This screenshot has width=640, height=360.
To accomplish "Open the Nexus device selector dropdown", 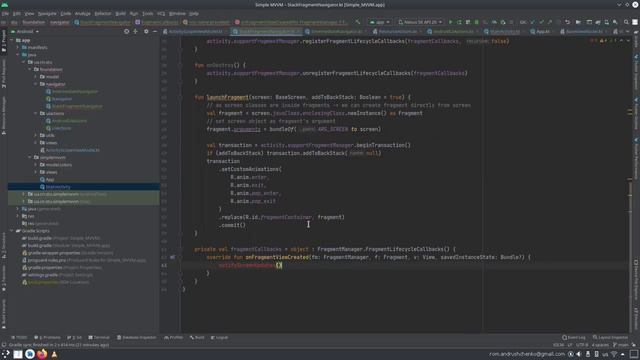I will [x=420, y=22].
